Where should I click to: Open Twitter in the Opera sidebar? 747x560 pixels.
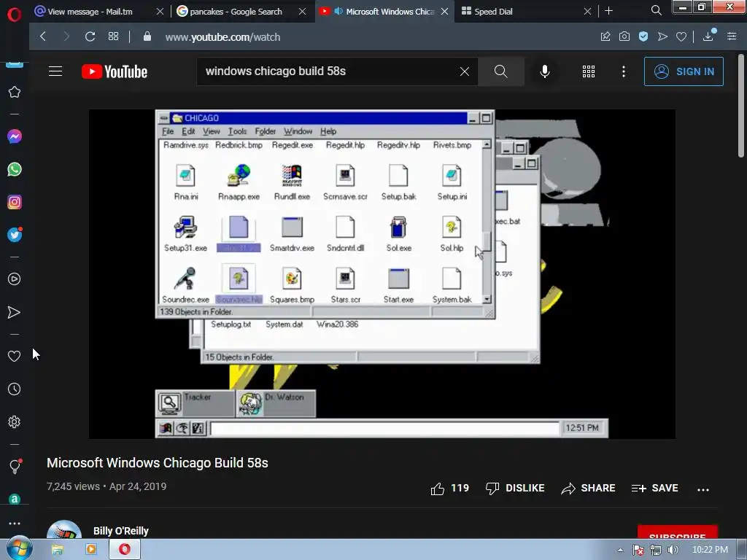15,234
